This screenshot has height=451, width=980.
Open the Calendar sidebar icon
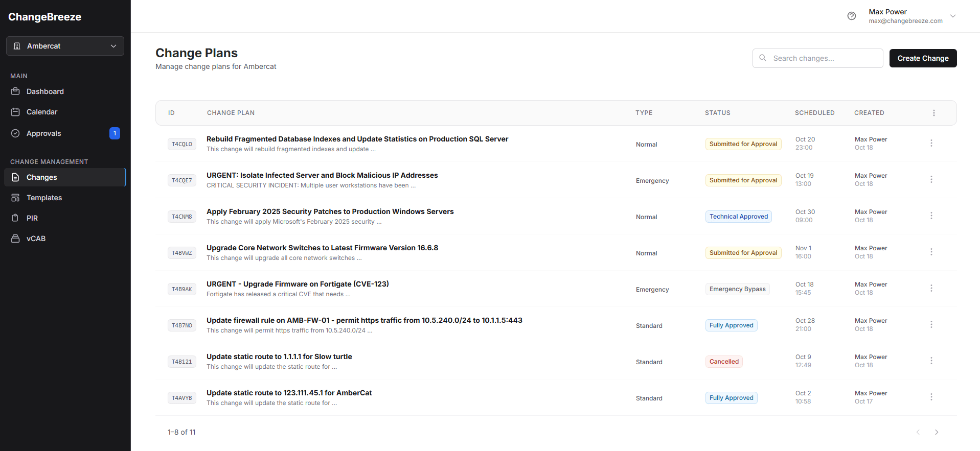tap(15, 112)
